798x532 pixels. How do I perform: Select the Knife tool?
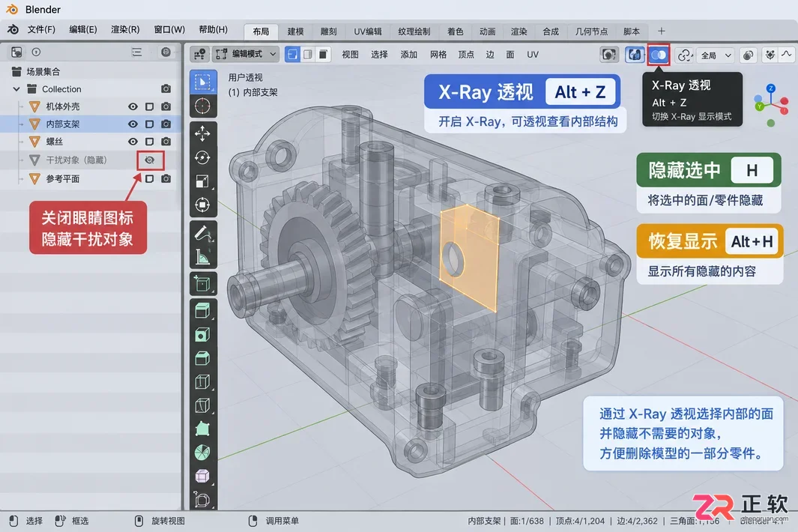click(202, 405)
